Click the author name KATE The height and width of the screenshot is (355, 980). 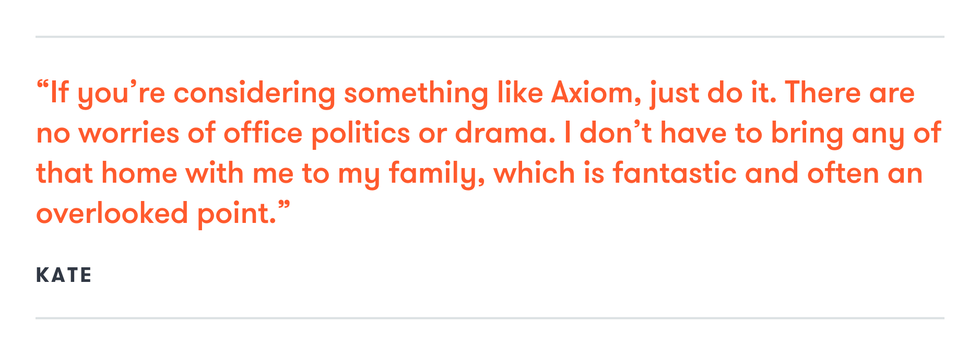(64, 275)
